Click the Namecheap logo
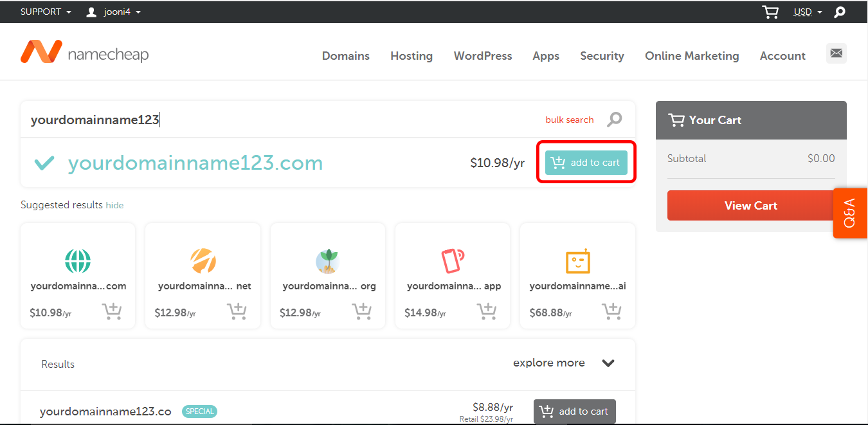 (x=84, y=51)
